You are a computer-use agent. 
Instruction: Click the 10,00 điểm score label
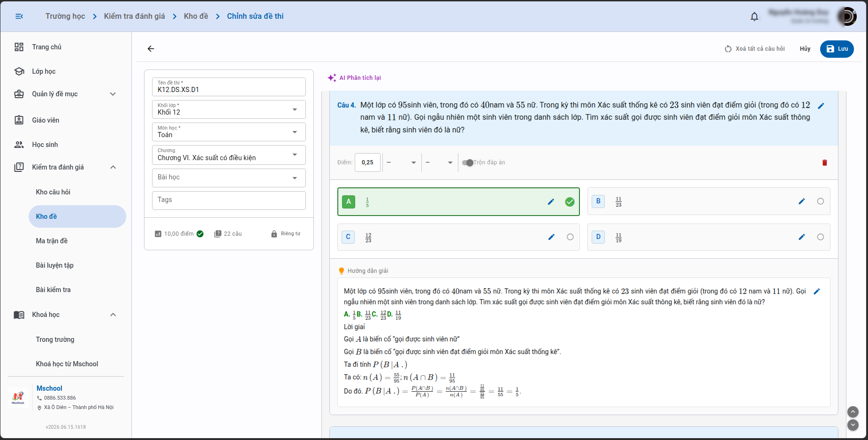(179, 234)
